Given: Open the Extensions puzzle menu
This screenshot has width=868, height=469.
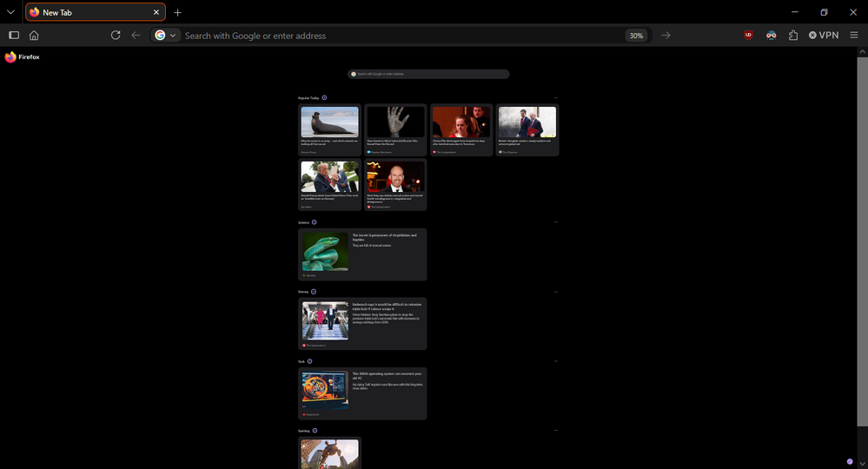Looking at the screenshot, I should (x=793, y=35).
